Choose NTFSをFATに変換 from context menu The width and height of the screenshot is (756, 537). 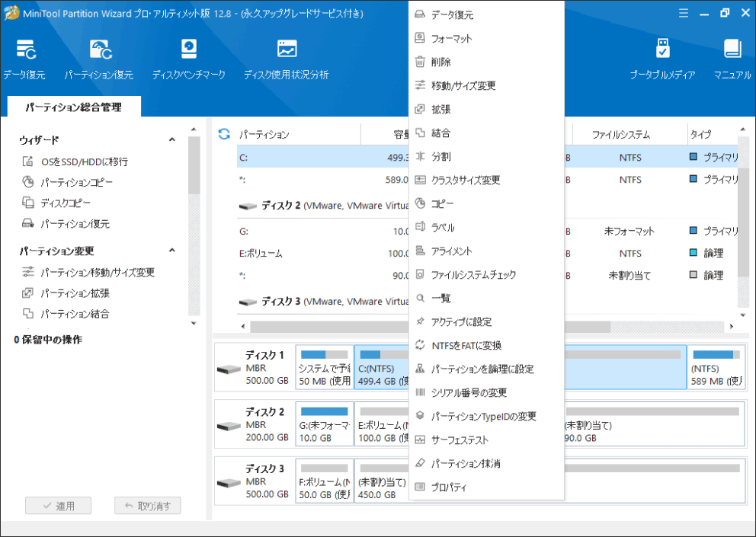486,345
